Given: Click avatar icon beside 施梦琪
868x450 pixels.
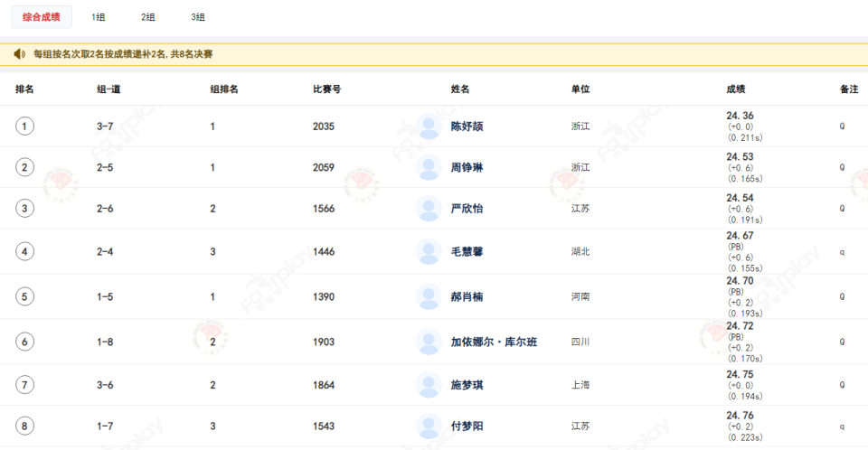Looking at the screenshot, I should [x=429, y=385].
